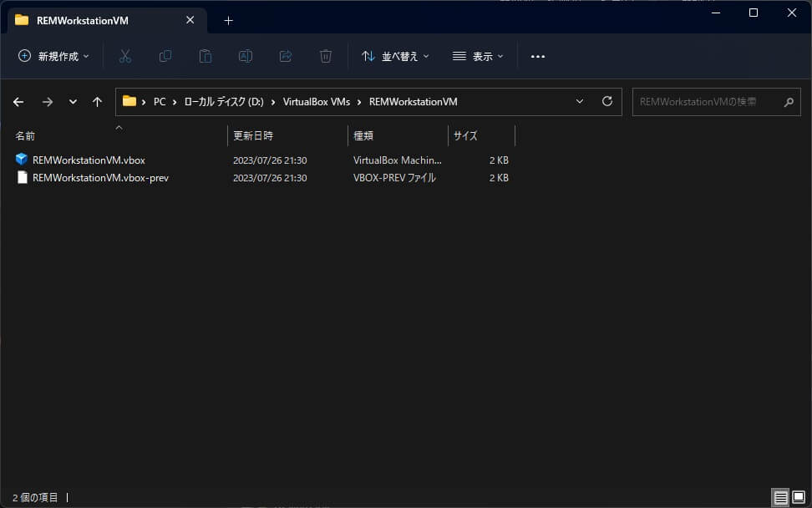Navigate to VirtualBox VMs breadcrumb
The image size is (812, 508).
click(x=317, y=102)
